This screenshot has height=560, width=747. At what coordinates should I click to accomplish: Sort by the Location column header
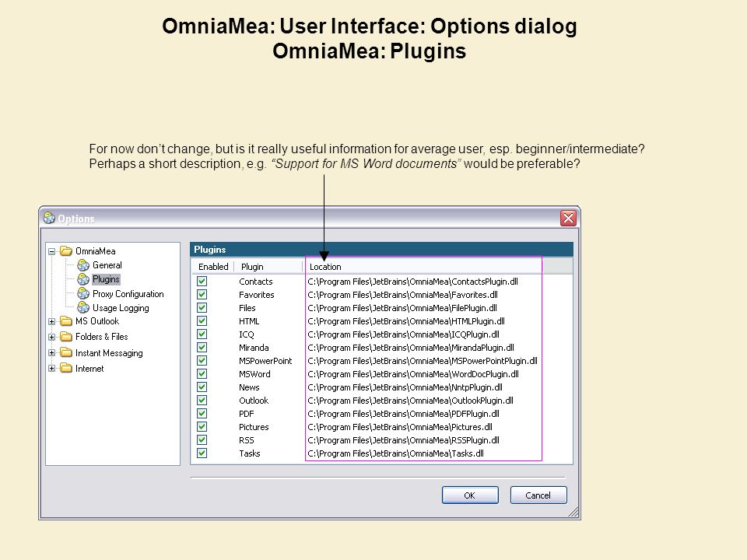coord(423,267)
